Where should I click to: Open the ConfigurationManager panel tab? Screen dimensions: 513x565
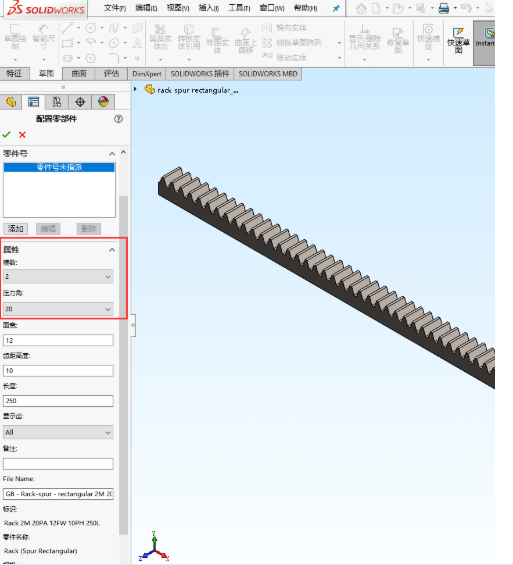(57, 102)
